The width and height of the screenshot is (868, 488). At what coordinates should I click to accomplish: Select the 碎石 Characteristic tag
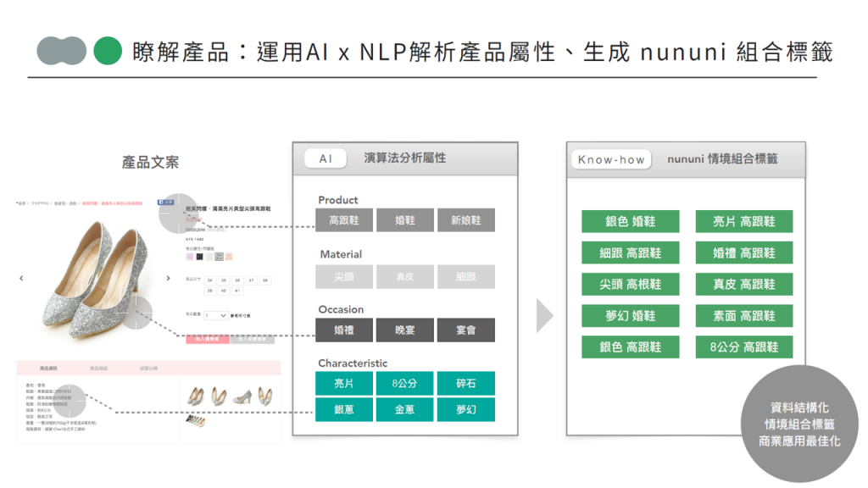click(x=466, y=384)
